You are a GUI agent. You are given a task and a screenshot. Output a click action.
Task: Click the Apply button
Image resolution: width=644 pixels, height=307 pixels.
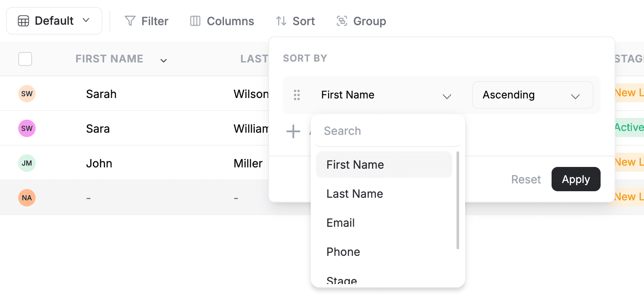coord(576,179)
